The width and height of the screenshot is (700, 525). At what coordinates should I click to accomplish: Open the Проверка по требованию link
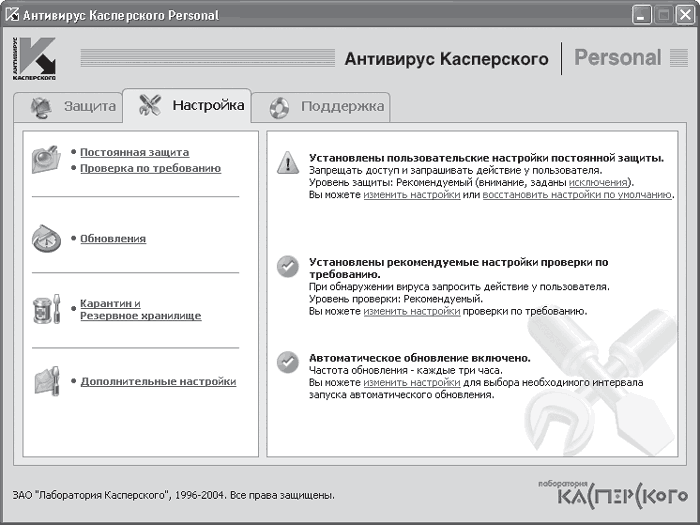150,168
